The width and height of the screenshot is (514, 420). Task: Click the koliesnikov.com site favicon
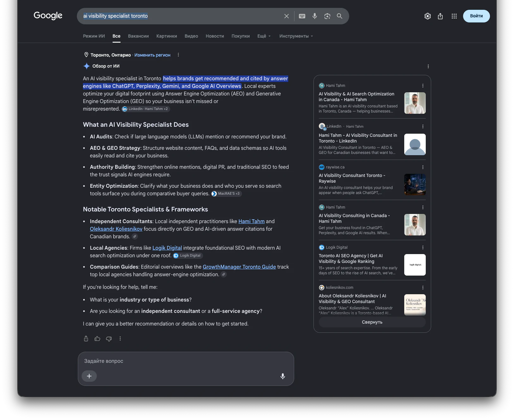[x=322, y=288]
